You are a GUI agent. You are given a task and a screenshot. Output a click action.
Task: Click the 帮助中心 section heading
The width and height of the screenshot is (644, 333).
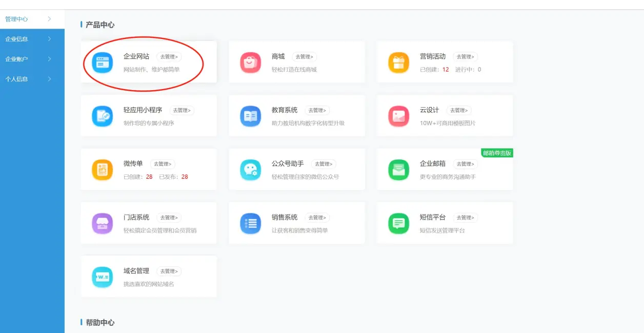(100, 323)
